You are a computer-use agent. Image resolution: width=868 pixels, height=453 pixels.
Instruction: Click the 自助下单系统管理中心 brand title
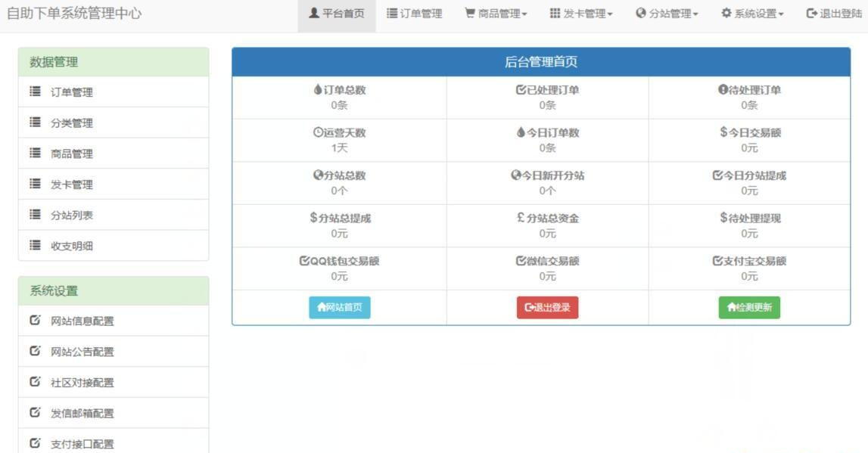pyautogui.click(x=74, y=14)
